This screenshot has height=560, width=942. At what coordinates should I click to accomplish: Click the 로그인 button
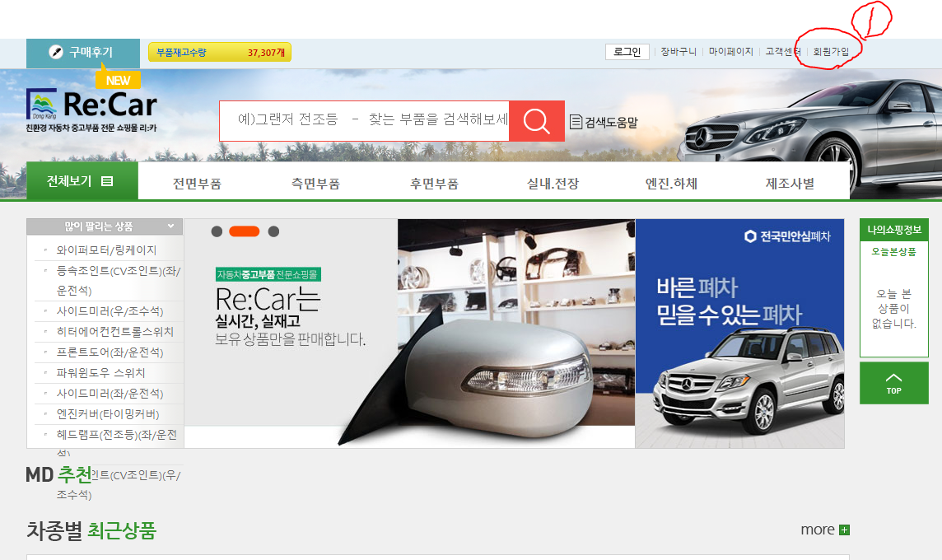(x=627, y=52)
